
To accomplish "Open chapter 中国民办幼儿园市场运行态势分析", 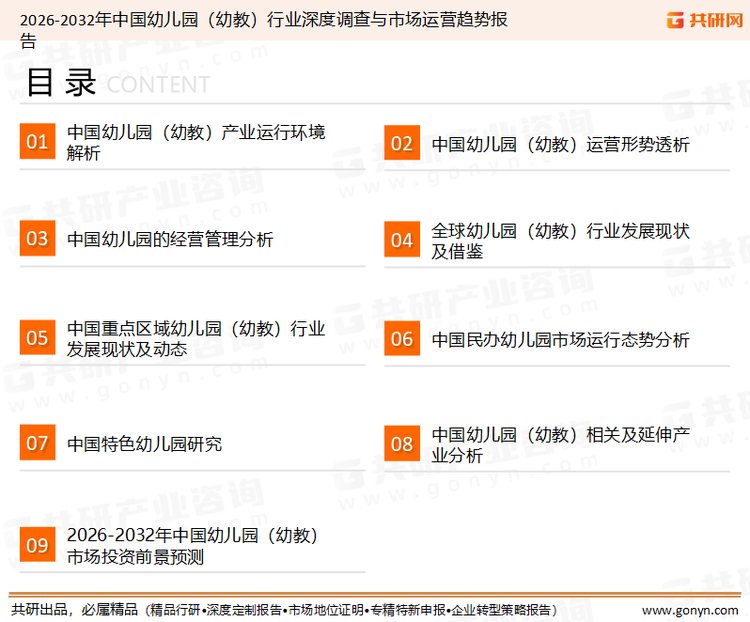I will 561,340.
